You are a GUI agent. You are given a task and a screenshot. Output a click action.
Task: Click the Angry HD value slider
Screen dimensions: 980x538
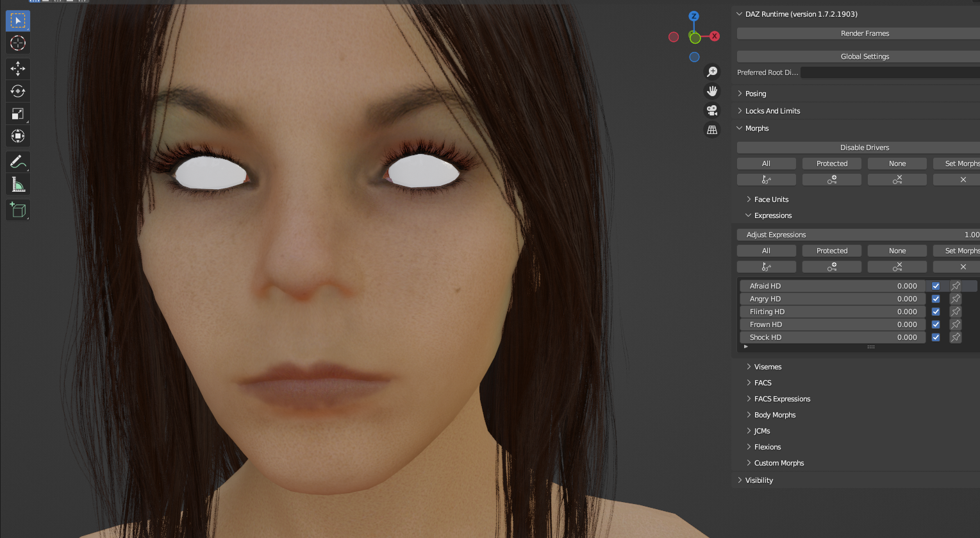click(833, 299)
